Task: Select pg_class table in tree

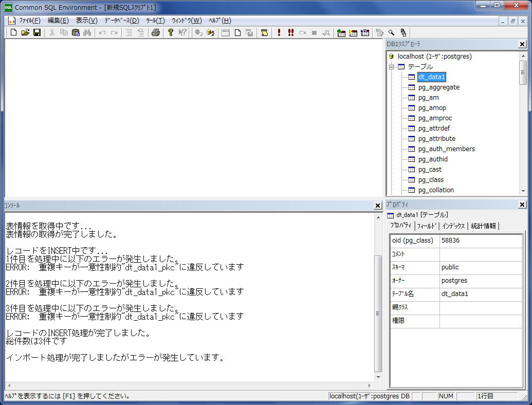Action: click(431, 180)
